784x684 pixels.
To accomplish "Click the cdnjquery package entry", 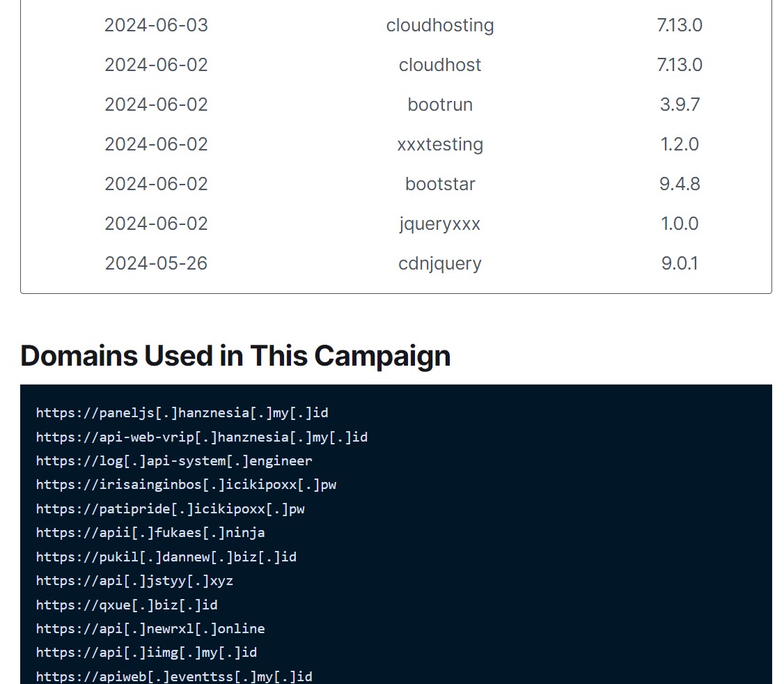I will click(x=440, y=263).
